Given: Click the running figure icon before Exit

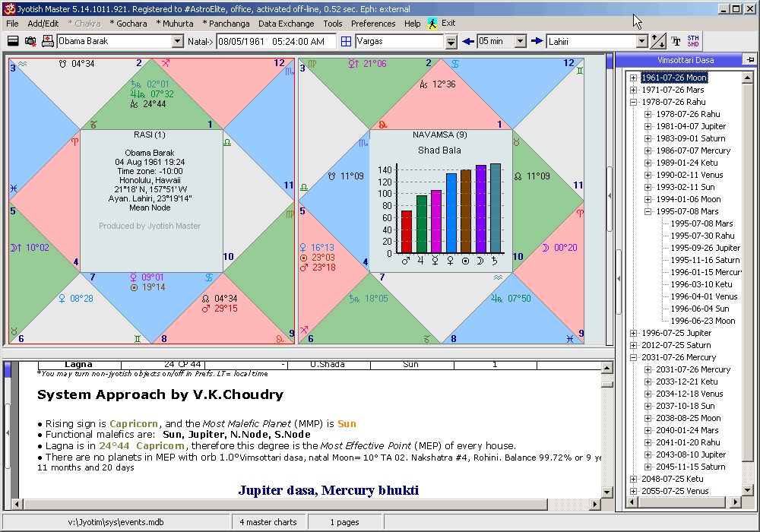Looking at the screenshot, I should (x=431, y=24).
